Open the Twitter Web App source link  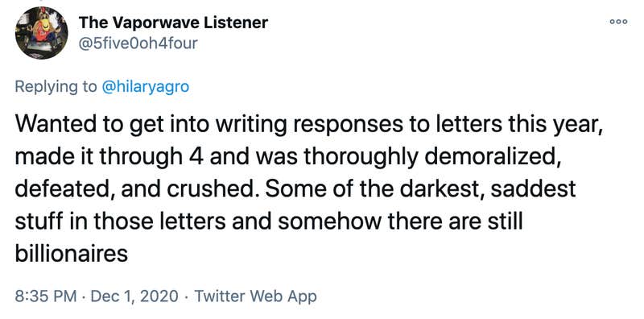point(255,296)
